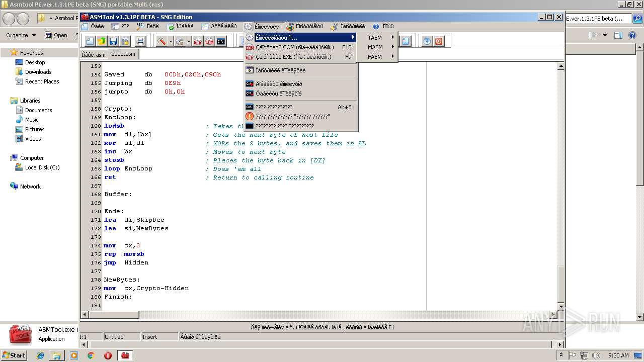Open Downloads in Explorer sidebar
Viewport: 644px width, 362px height.
[38, 72]
